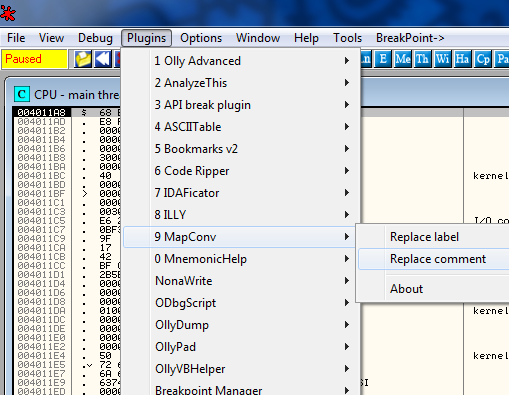Select address row 004011C7
The height and width of the screenshot is (395, 509).
pos(41,230)
